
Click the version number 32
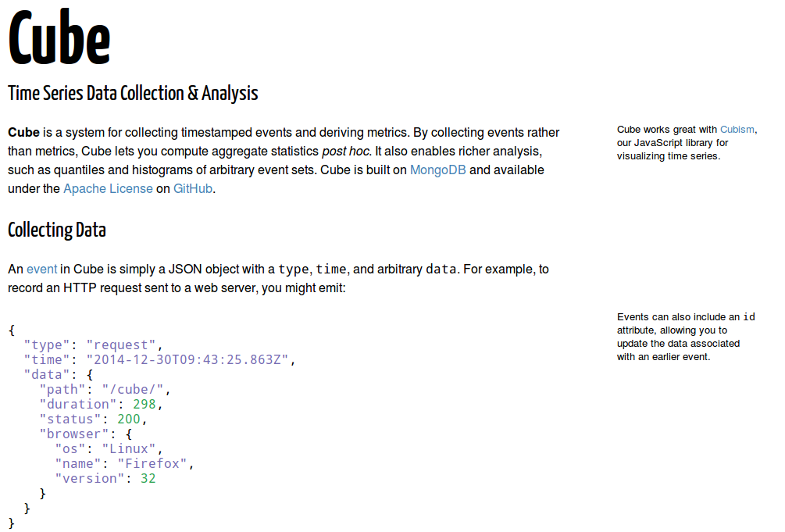[148, 478]
